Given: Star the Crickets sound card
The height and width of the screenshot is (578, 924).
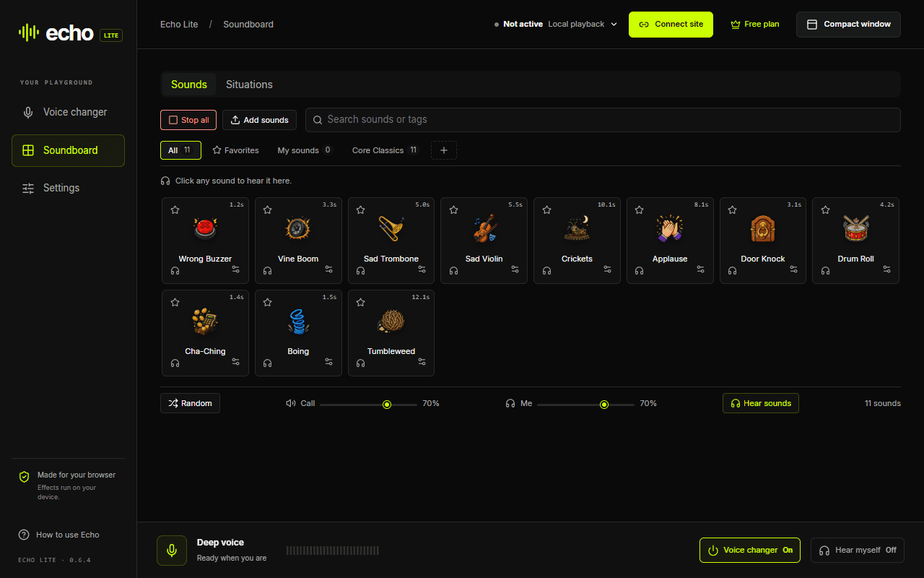Looking at the screenshot, I should (546, 210).
